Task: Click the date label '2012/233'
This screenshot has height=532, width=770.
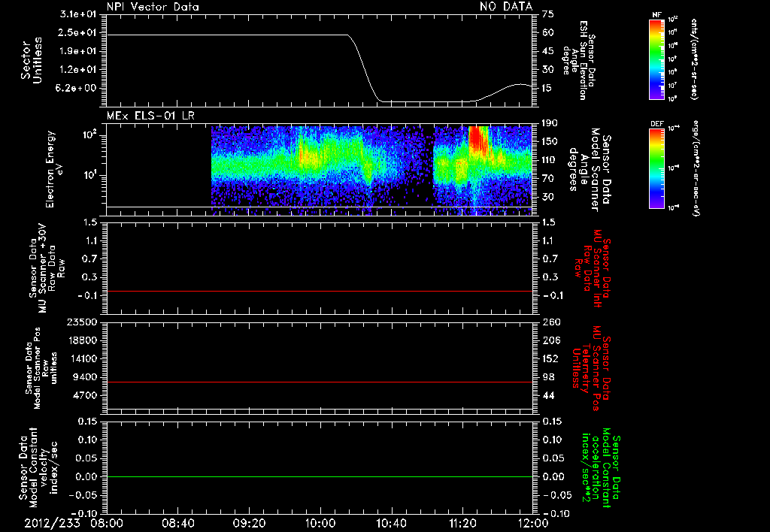Action: click(52, 523)
